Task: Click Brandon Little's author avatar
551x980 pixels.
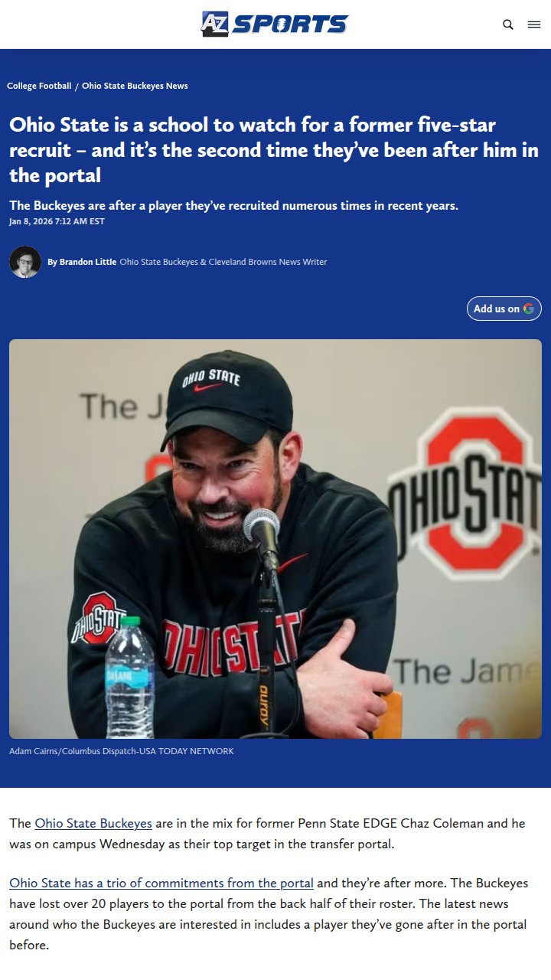Action: (25, 262)
